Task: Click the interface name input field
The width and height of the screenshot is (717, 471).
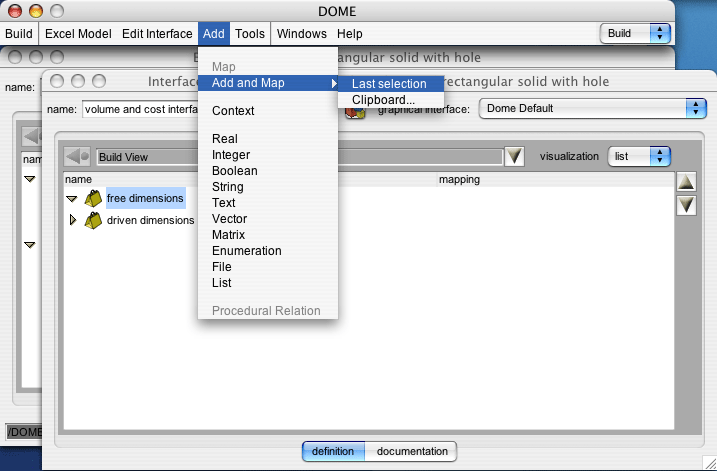Action: [140, 109]
